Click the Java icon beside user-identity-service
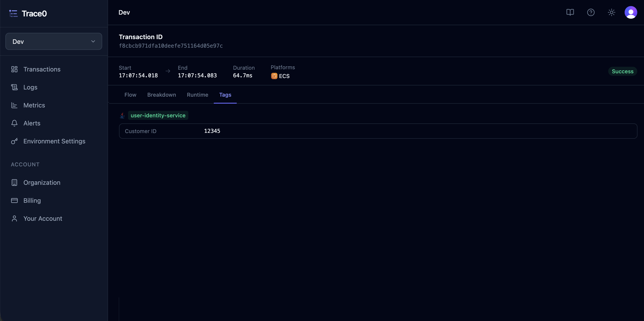 click(x=122, y=115)
